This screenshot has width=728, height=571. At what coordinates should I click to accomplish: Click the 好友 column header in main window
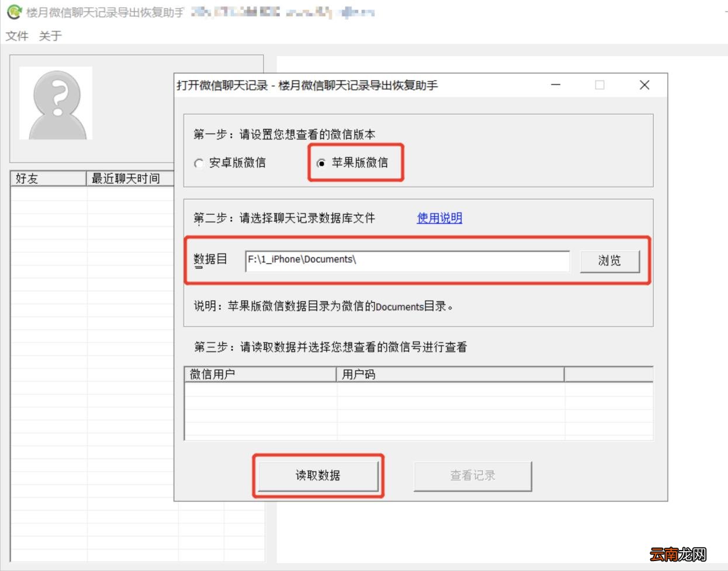[48, 178]
